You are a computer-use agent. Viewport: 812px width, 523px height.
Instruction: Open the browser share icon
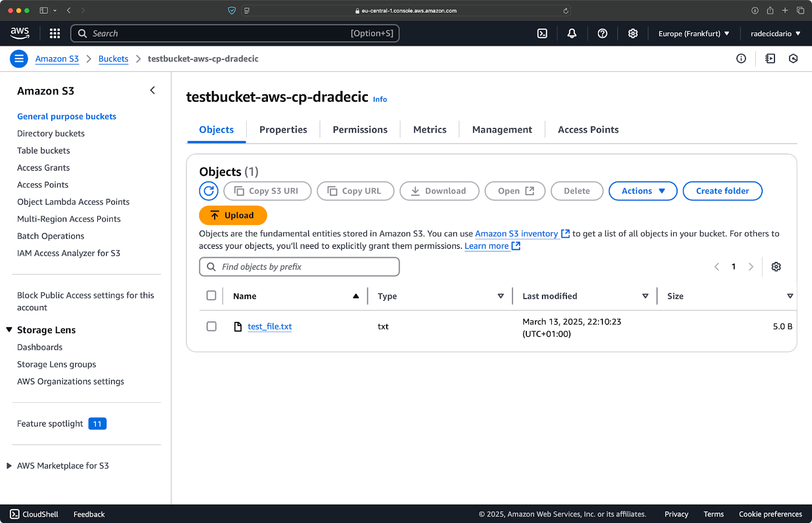click(x=770, y=10)
